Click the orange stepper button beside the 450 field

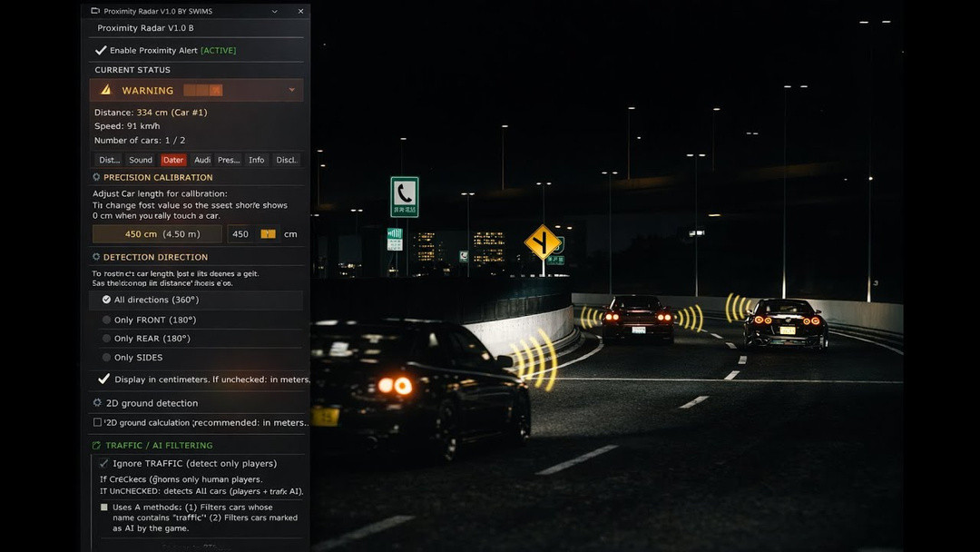point(268,234)
